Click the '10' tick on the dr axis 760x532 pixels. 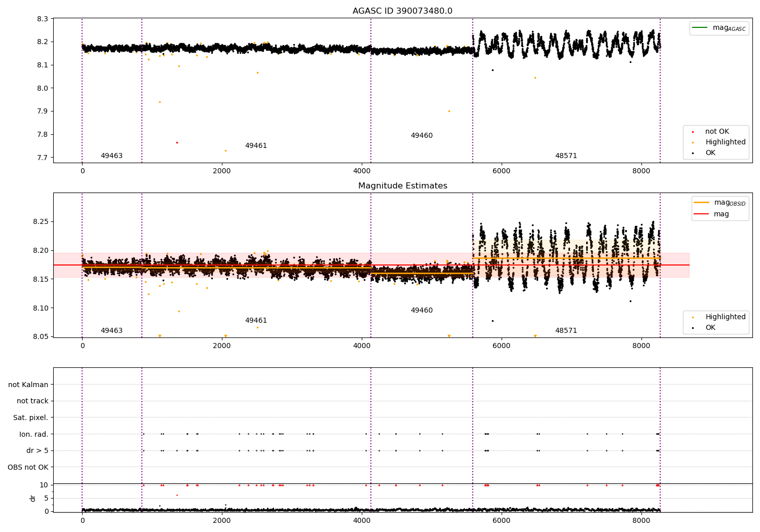tap(44, 485)
